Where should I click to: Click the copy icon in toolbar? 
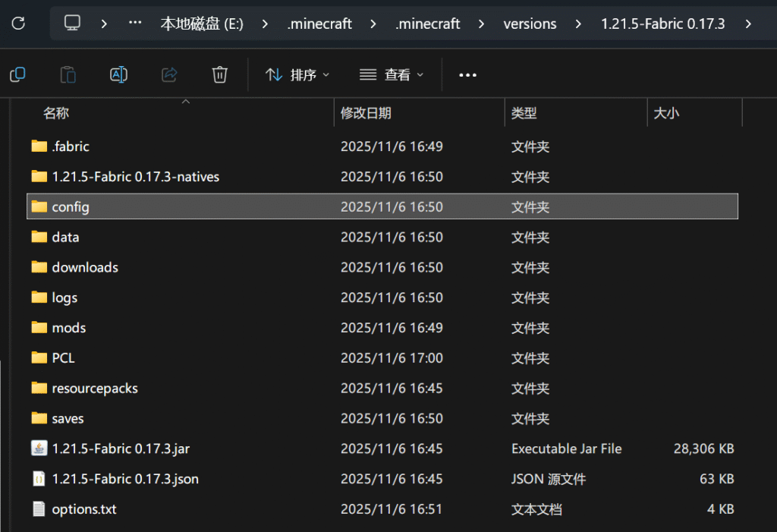tap(17, 74)
